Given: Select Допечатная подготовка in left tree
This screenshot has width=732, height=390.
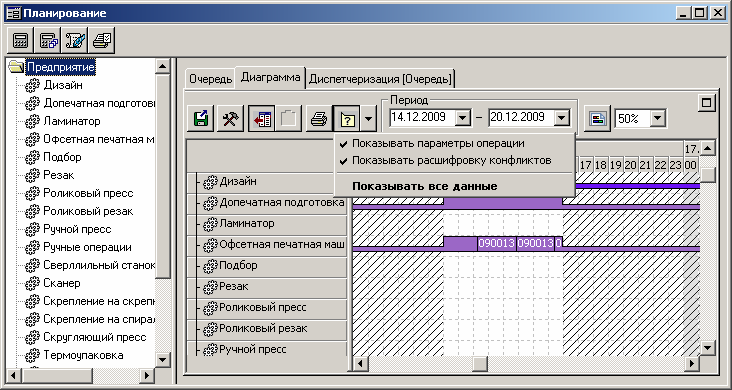Looking at the screenshot, I should [x=99, y=103].
